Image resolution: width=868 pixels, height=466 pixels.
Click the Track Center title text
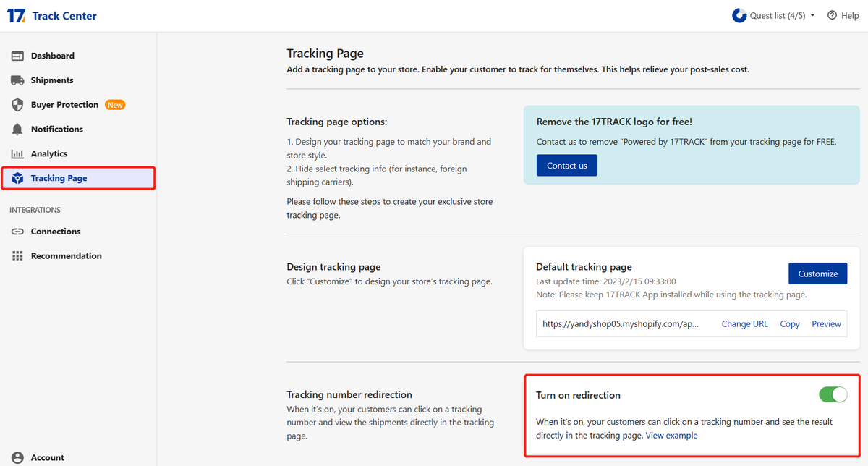pos(64,15)
